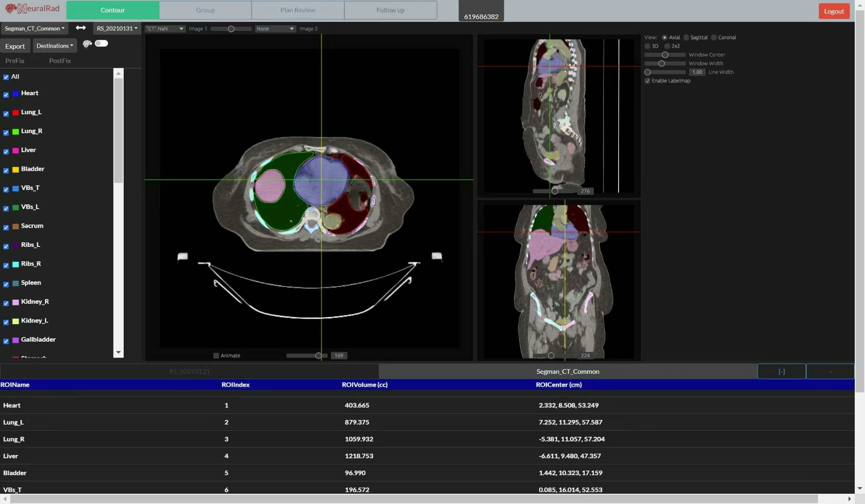Open the Follow up tab
Image resolution: width=865 pixels, height=504 pixels.
[390, 10]
